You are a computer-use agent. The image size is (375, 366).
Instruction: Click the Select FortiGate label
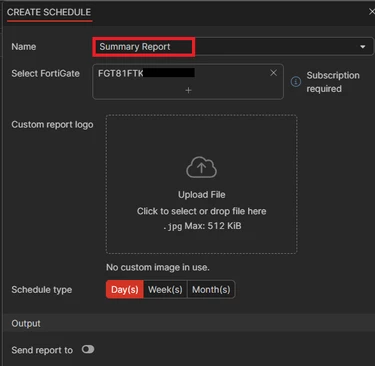tap(46, 73)
